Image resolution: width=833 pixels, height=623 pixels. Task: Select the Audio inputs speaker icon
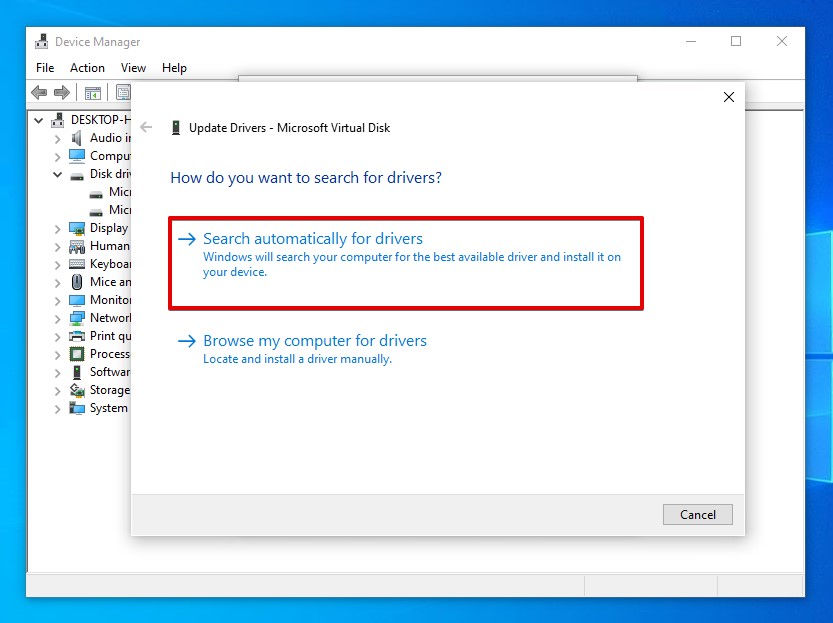click(x=77, y=138)
